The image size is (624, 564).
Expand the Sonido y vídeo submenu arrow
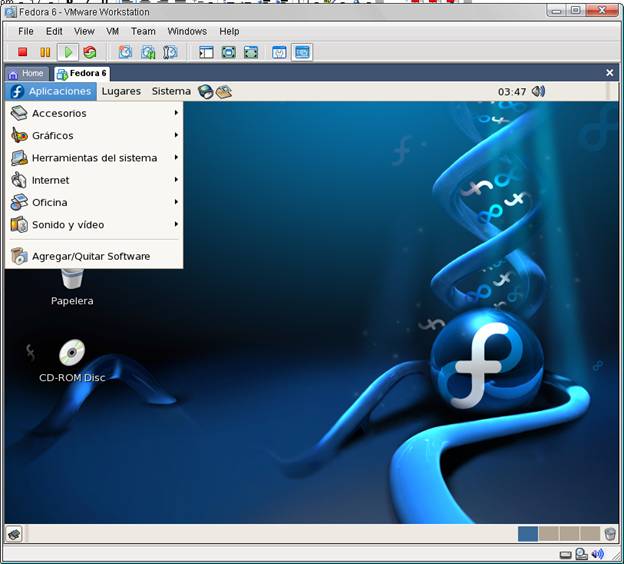[x=176, y=224]
